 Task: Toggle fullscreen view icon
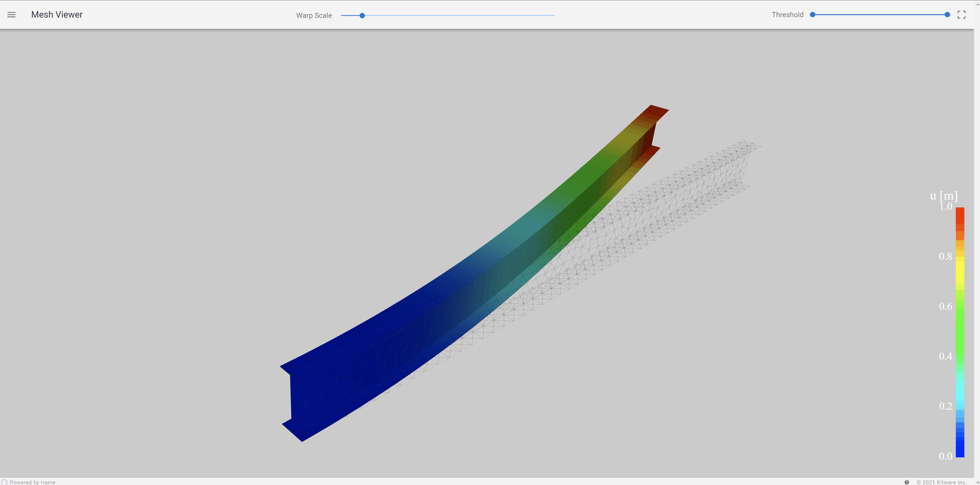tap(961, 15)
